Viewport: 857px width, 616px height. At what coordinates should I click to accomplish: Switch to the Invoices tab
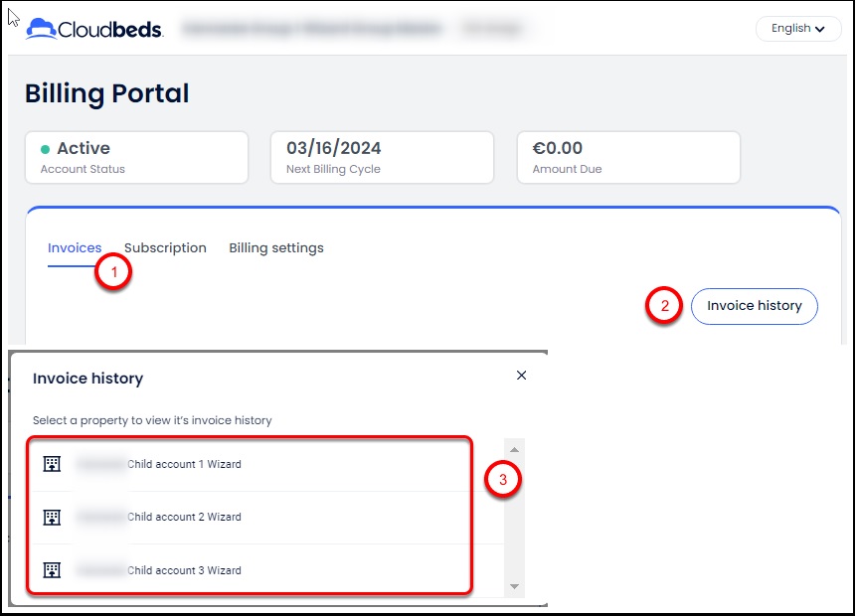coord(75,248)
